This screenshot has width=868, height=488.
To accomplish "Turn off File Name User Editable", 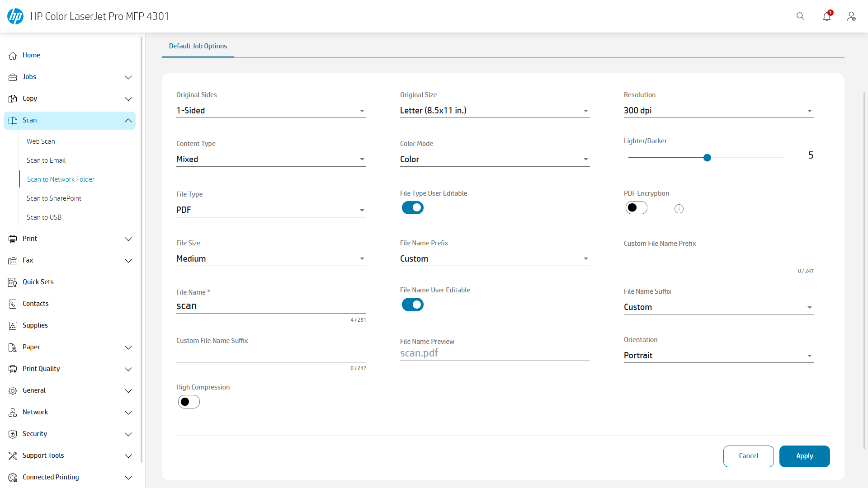I will coord(413,305).
